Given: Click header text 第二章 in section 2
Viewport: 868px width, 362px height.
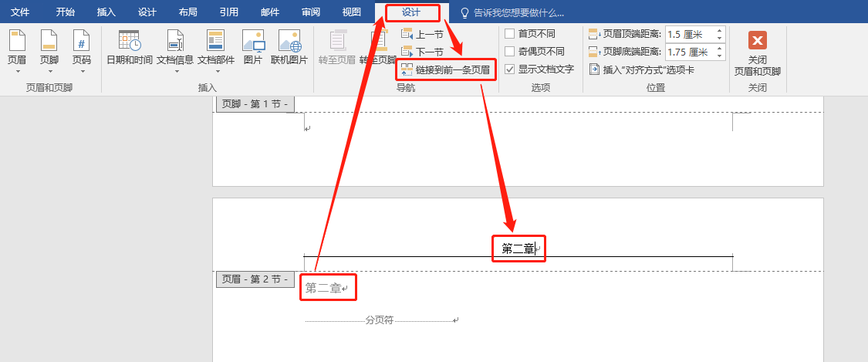Looking at the screenshot, I should point(518,249).
